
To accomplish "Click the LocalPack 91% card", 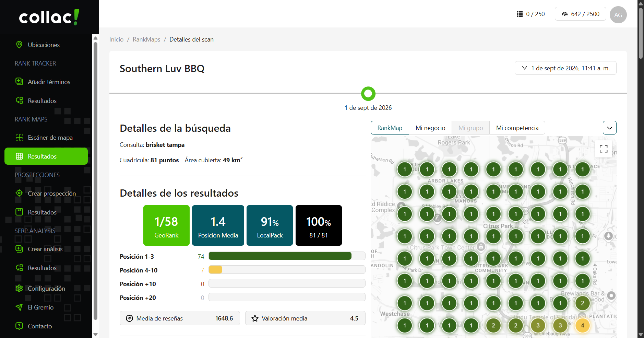I will click(270, 225).
